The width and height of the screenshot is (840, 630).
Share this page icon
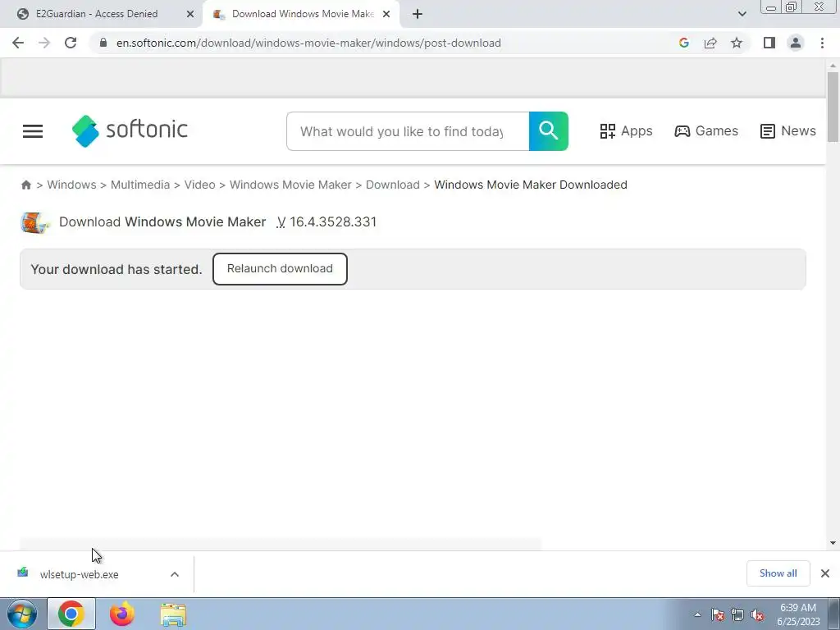[710, 43]
